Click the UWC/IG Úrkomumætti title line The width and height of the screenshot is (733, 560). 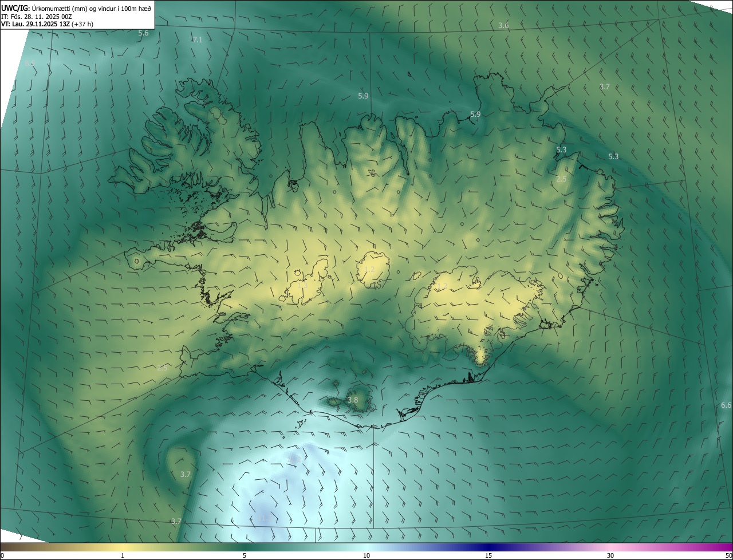coord(76,7)
